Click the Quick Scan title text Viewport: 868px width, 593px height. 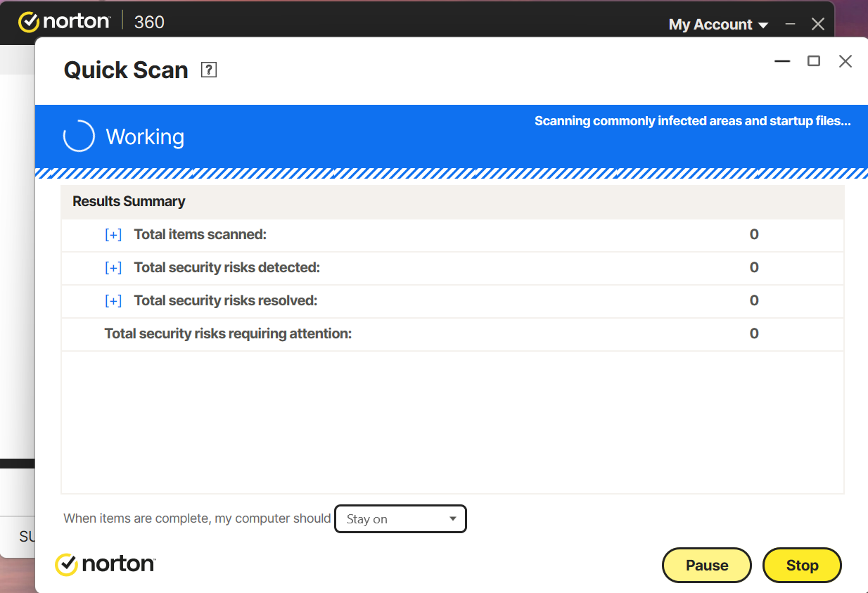click(x=126, y=70)
